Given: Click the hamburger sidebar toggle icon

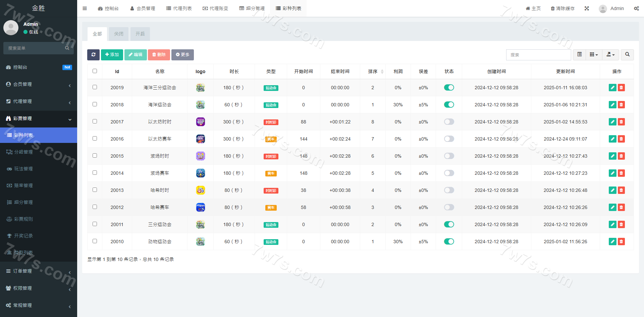Looking at the screenshot, I should coord(85,8).
